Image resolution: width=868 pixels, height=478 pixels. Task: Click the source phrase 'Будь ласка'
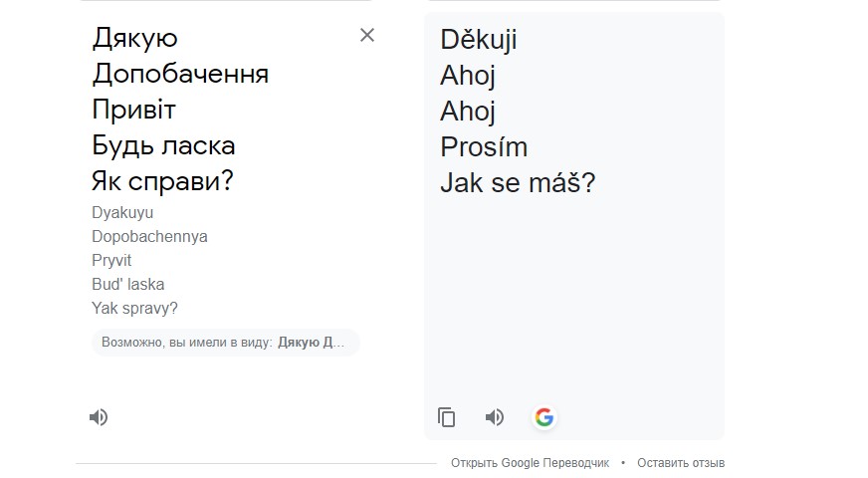tap(164, 145)
